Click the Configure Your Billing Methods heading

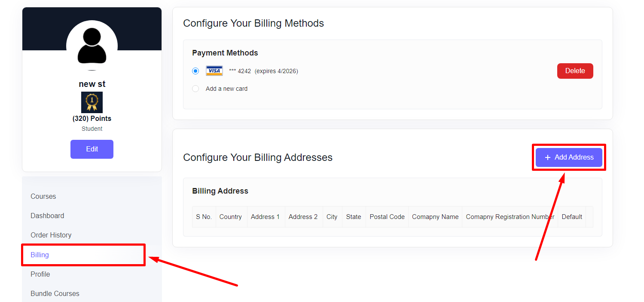click(253, 23)
